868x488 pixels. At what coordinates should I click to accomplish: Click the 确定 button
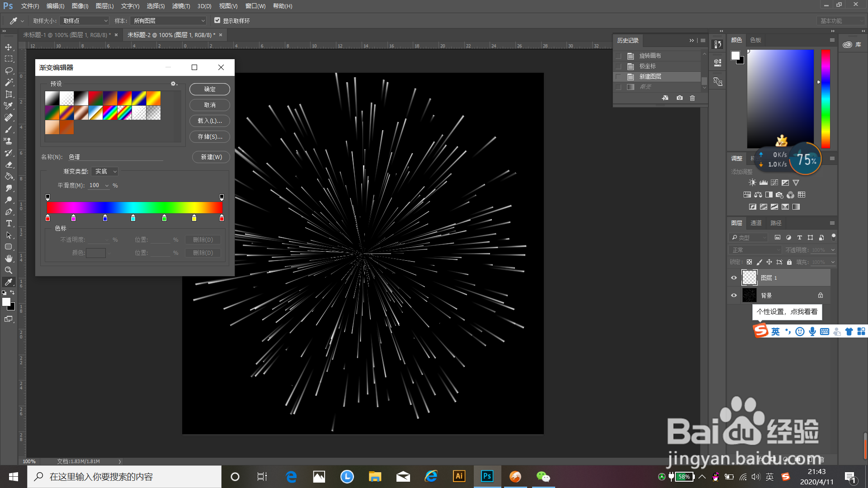[x=210, y=89]
